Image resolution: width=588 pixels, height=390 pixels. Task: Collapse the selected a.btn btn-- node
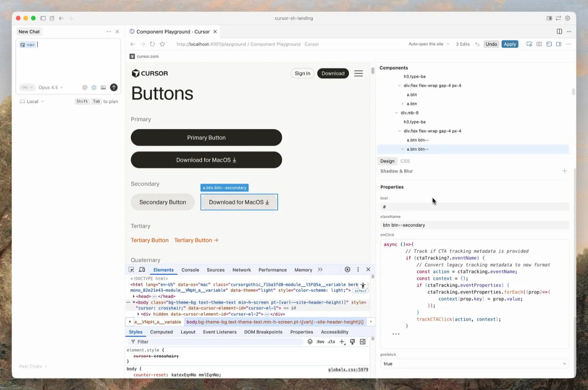[x=403, y=149]
